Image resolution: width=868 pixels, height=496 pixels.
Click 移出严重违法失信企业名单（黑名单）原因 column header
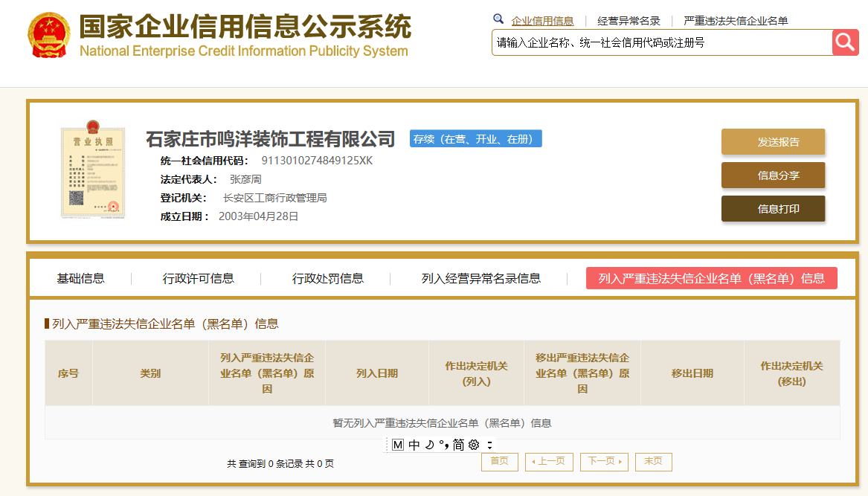coord(582,373)
